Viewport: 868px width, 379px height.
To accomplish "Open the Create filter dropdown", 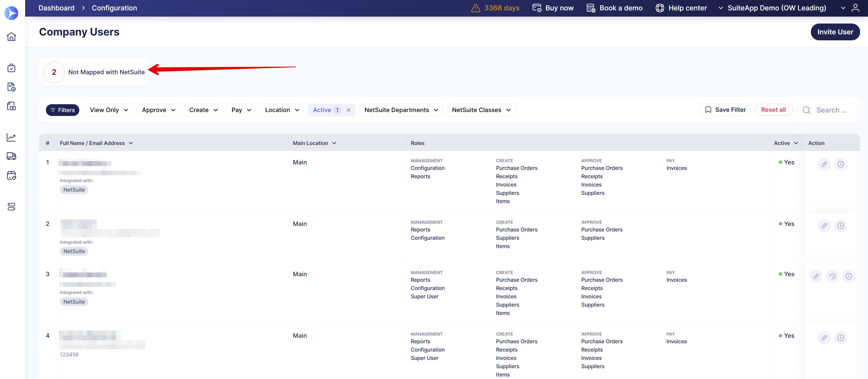I will pos(203,110).
